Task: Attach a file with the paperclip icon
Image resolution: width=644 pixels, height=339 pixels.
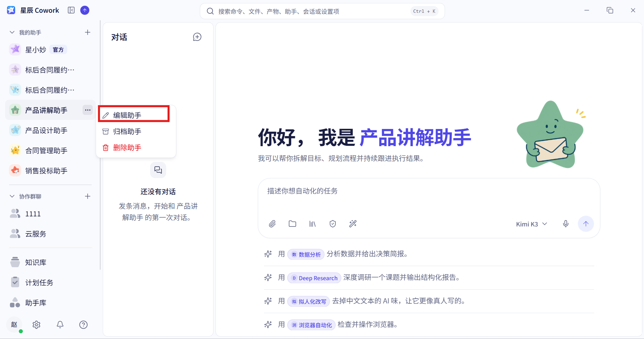Action: click(x=272, y=224)
